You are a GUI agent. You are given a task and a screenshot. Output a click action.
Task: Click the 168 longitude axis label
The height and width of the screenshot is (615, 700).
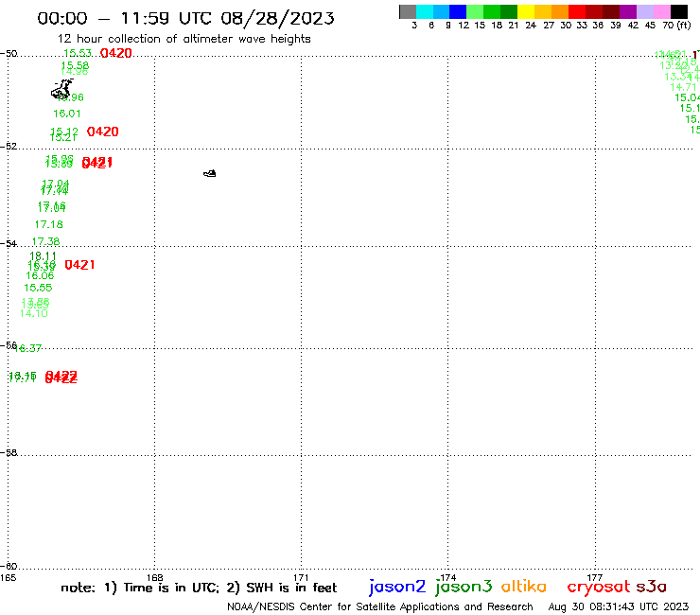(154, 577)
